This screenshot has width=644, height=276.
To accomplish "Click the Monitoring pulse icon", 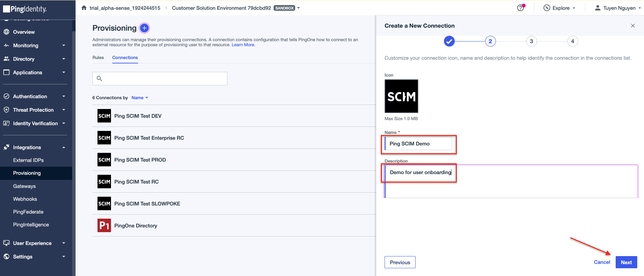I will click(6, 45).
